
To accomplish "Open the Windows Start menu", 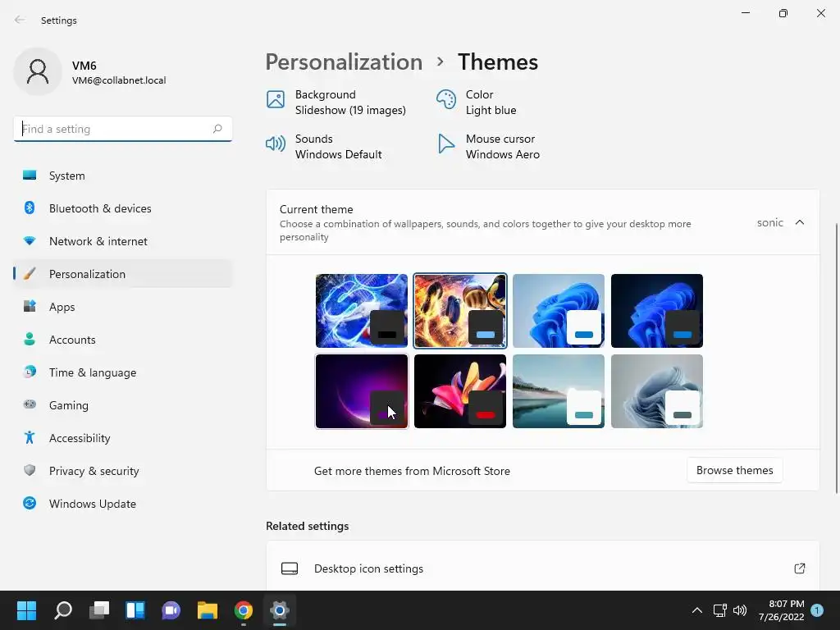I will pos(26,610).
